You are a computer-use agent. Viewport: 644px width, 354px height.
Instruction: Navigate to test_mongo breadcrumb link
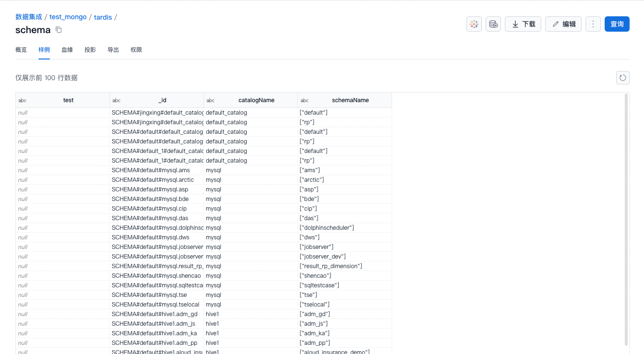68,17
